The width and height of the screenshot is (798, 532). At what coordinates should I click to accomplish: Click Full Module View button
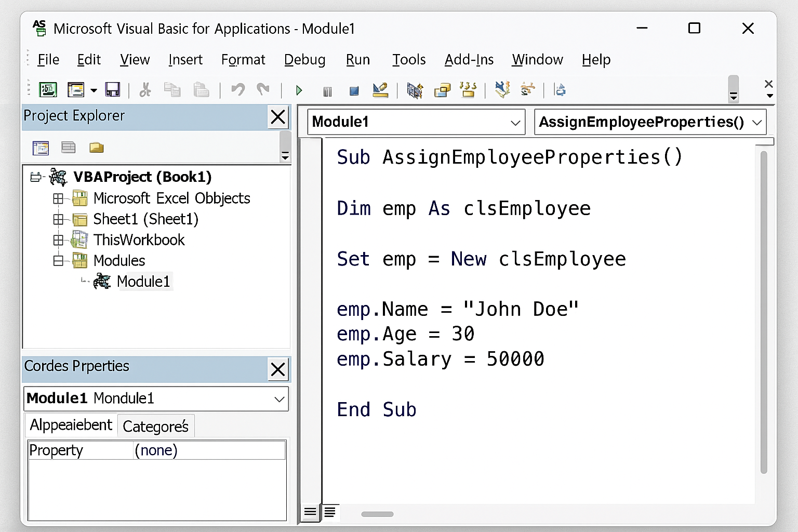[330, 513]
